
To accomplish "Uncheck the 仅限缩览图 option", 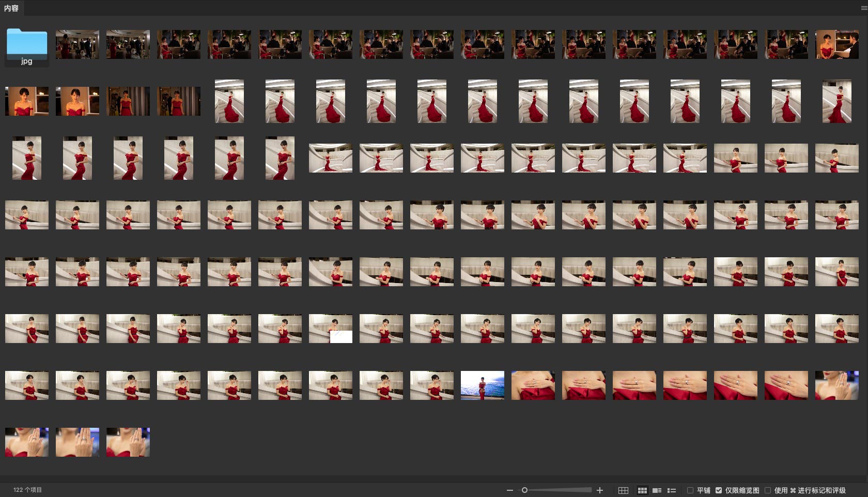I will click(719, 490).
